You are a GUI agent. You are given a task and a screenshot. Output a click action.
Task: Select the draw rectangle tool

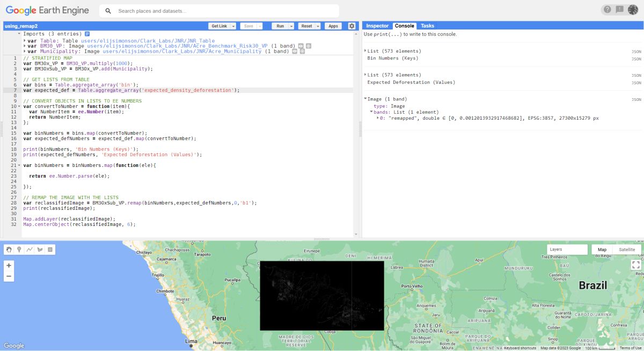pos(50,250)
